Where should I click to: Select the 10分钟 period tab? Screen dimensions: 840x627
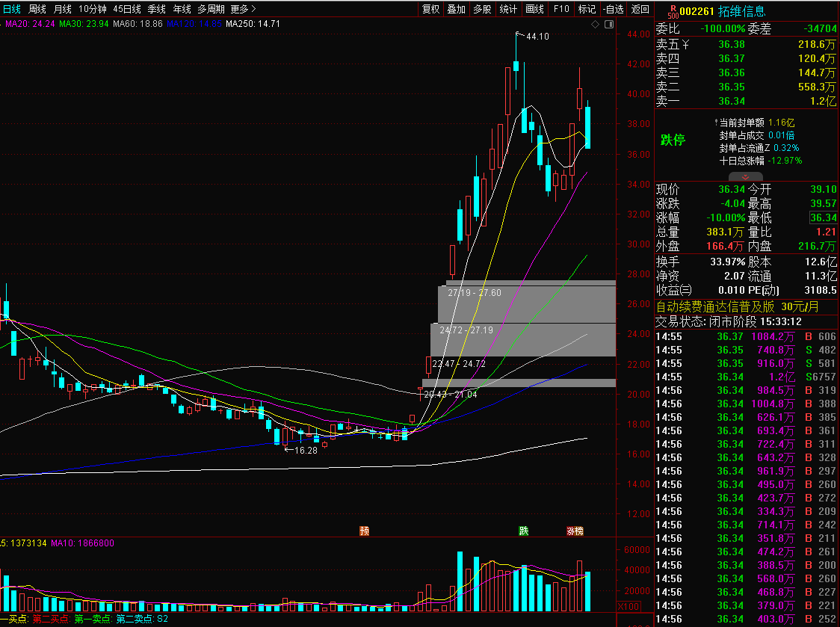(93, 9)
